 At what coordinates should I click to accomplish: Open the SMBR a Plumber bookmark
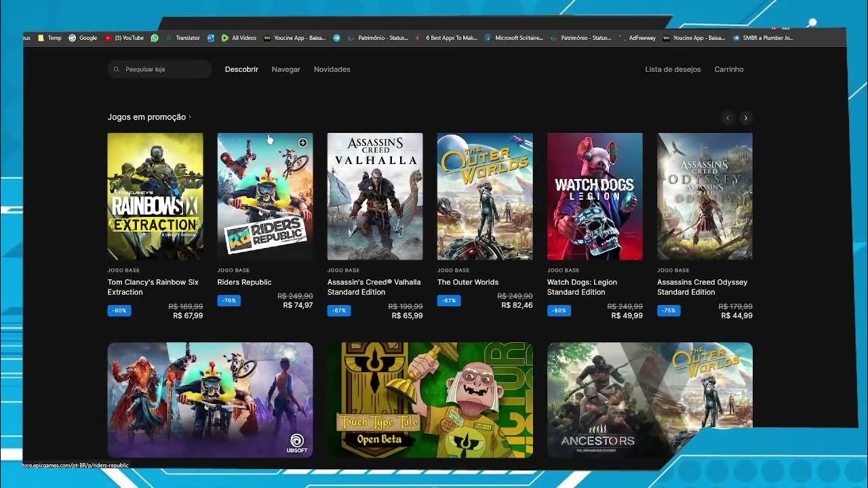pyautogui.click(x=764, y=38)
